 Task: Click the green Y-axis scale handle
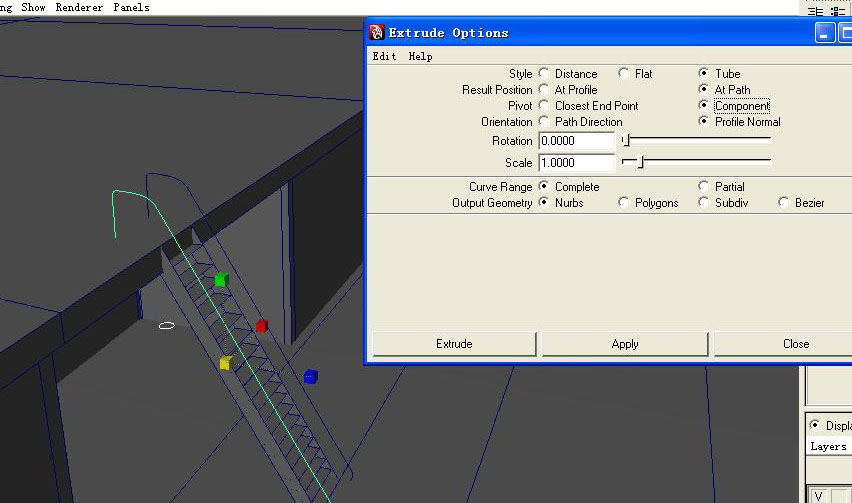coord(221,280)
